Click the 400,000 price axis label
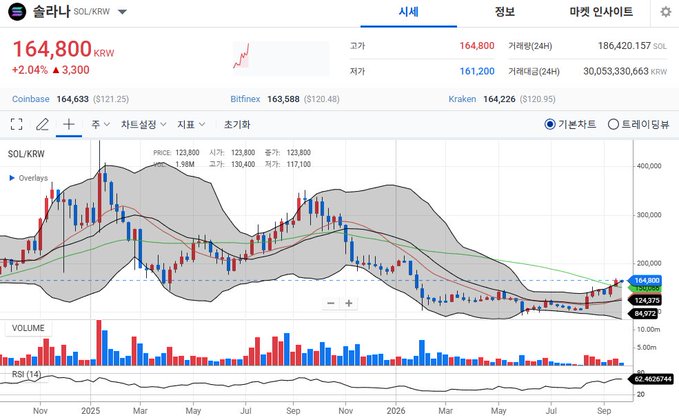 [x=649, y=166]
